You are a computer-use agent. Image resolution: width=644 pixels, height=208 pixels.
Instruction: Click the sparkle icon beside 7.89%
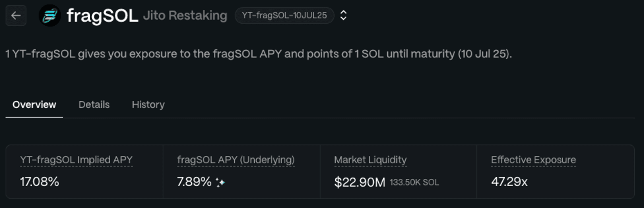[220, 182]
